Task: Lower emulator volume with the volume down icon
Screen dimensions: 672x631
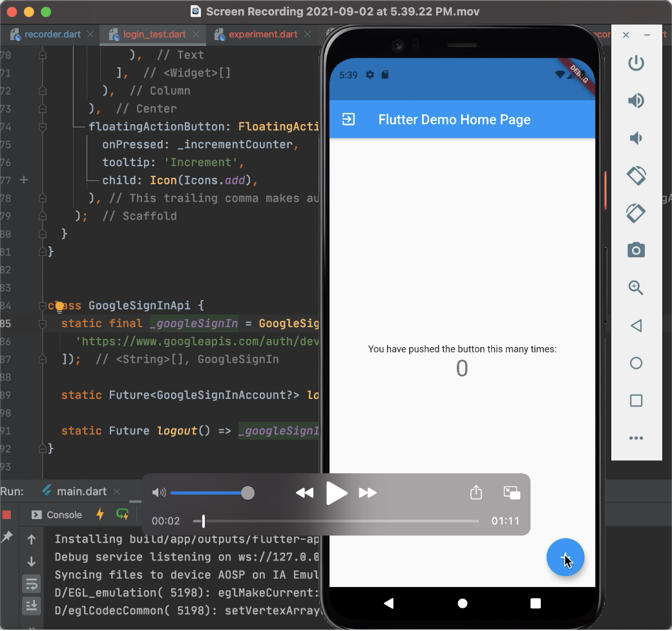Action: [636, 138]
